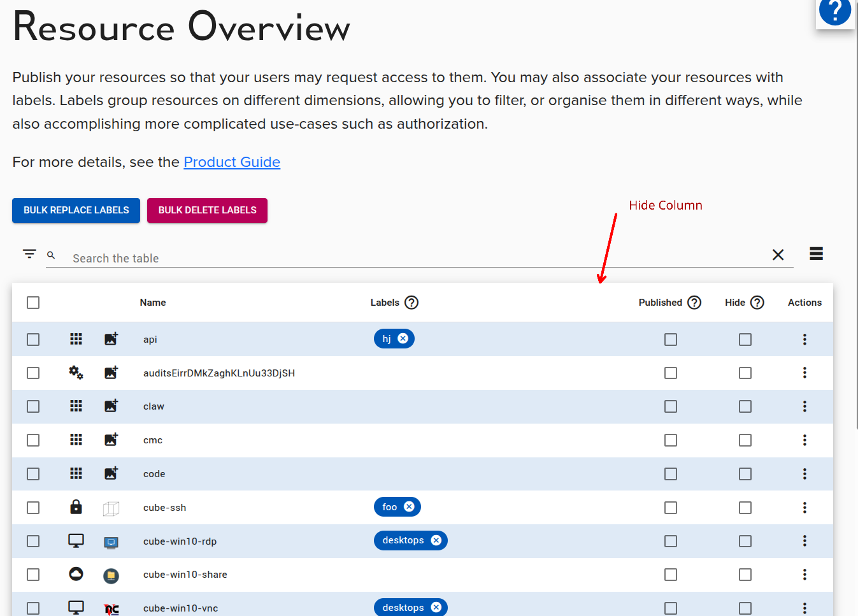
Task: Open the column menu hamburger icon
Action: [x=816, y=254]
